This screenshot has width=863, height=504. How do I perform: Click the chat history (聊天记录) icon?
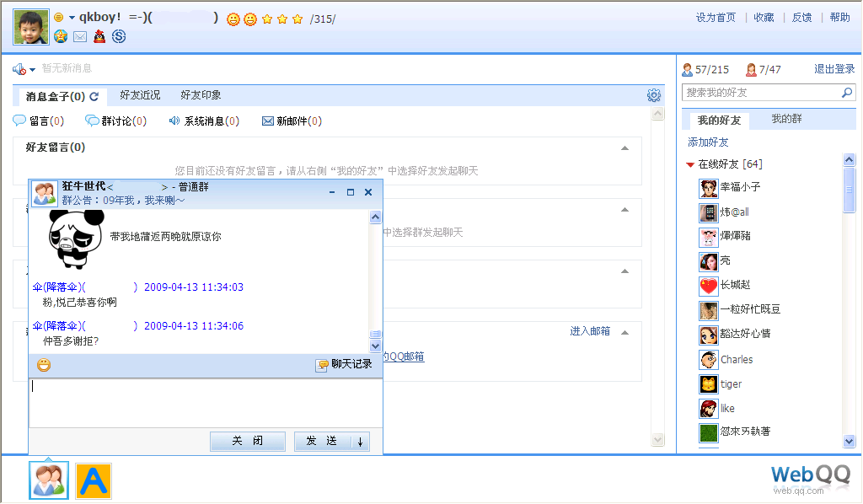point(322,365)
